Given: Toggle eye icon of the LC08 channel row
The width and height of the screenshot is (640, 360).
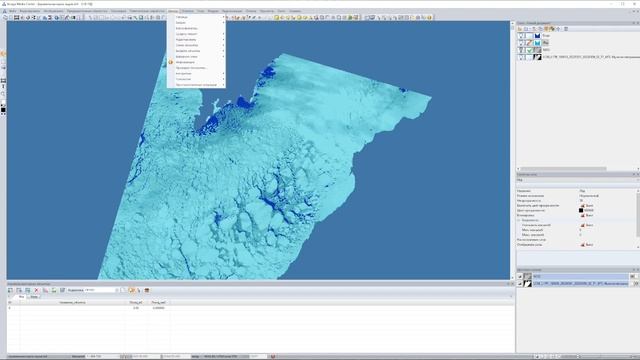Looking at the screenshot, I should pos(520,283).
